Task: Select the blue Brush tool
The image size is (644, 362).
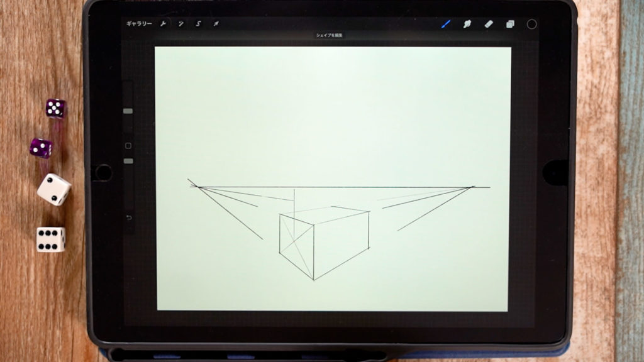Action: coord(446,25)
